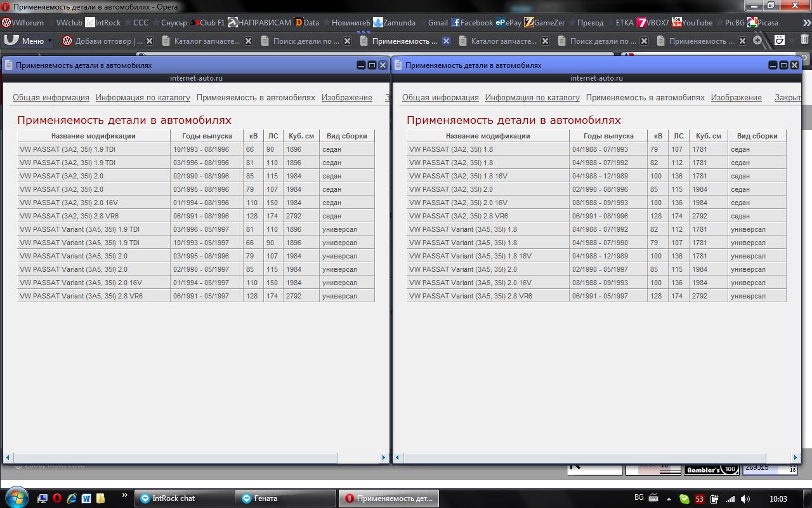Launch Word from the quick launch bar

click(x=86, y=498)
